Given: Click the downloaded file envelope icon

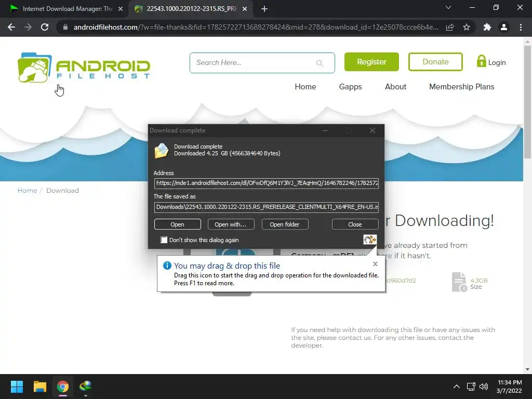Looking at the screenshot, I should [x=162, y=151].
